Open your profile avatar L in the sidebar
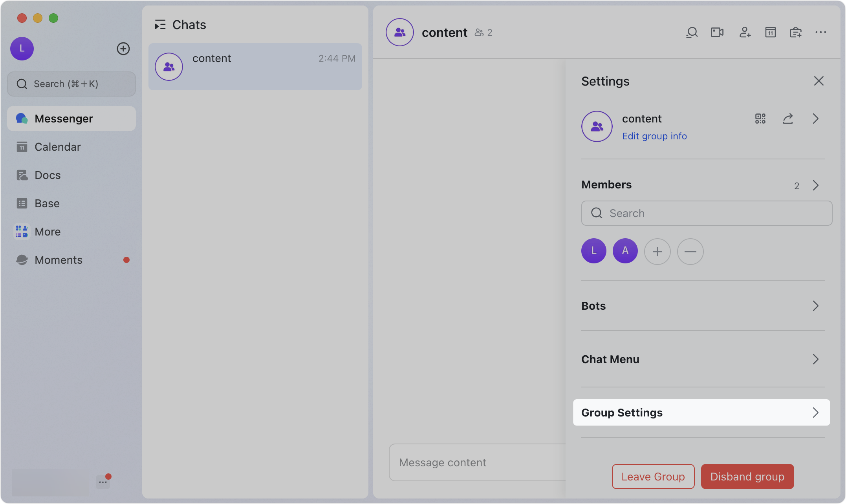Image resolution: width=846 pixels, height=504 pixels. tap(22, 49)
